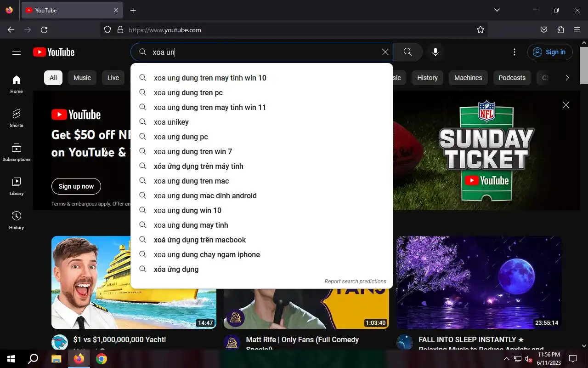
Task: Click the YouTube logo
Action: pos(54,52)
